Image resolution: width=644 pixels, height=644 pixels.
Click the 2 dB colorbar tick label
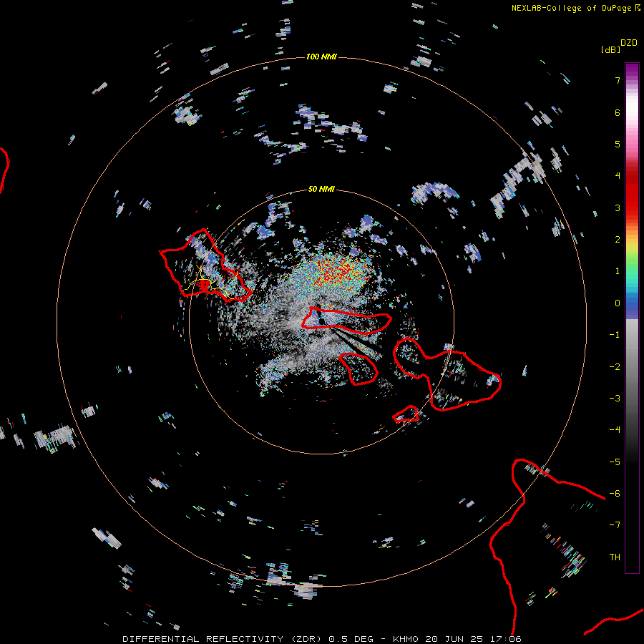(618, 240)
